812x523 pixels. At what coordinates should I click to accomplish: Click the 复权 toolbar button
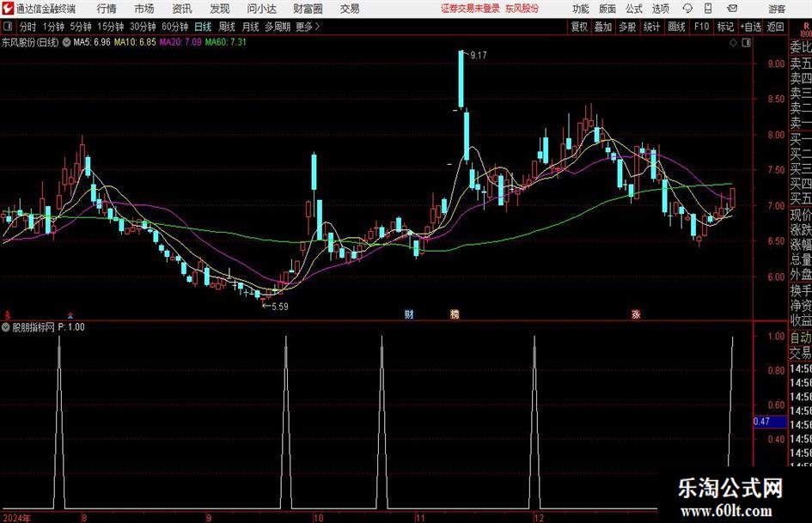click(x=579, y=27)
